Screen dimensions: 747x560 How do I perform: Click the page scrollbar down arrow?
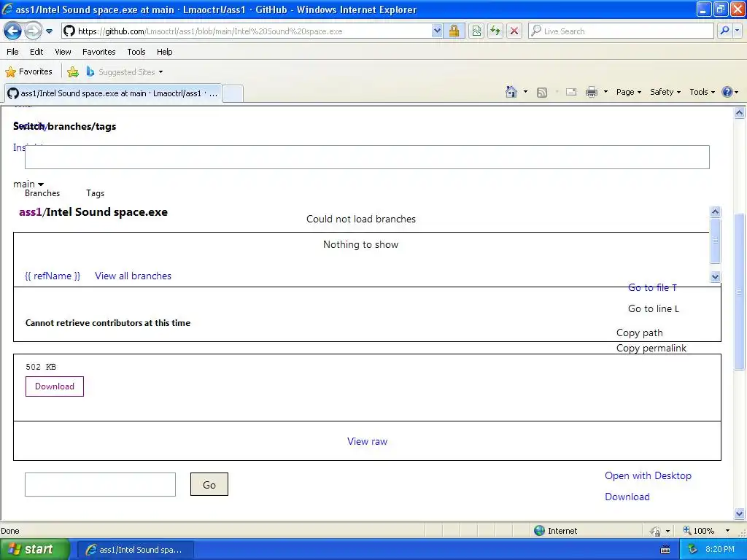[739, 514]
